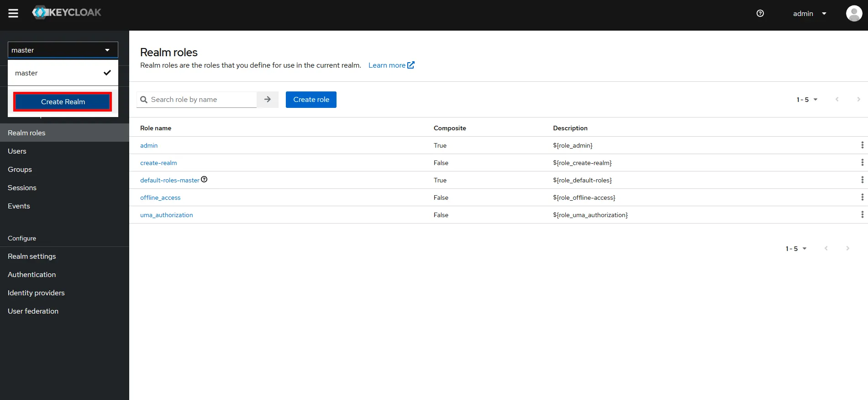Click the ${role_offline-access} description cell
868x400 pixels.
click(584, 197)
